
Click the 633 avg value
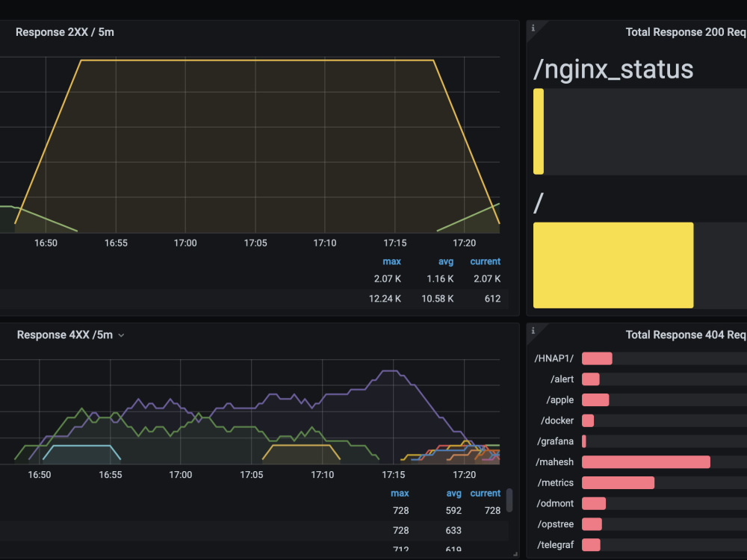[453, 530]
